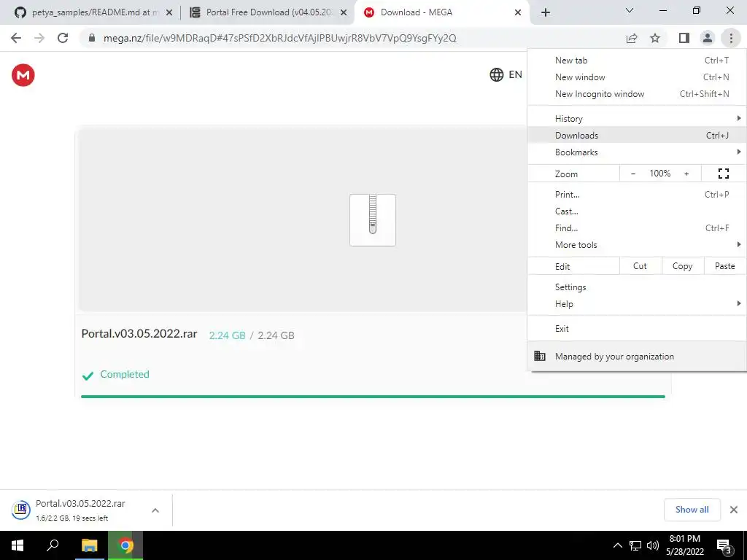This screenshot has height=560, width=747.
Task: Click the MEGA red logo
Action: pyautogui.click(x=23, y=75)
